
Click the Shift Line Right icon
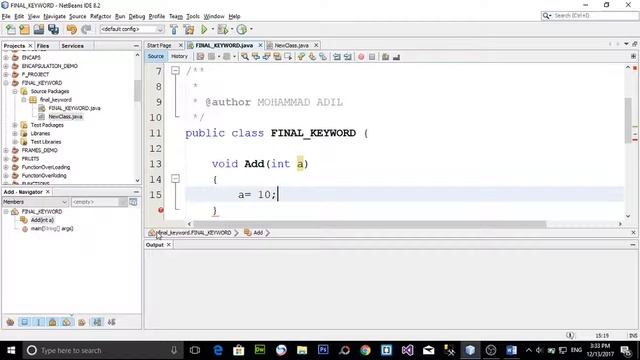click(x=348, y=57)
